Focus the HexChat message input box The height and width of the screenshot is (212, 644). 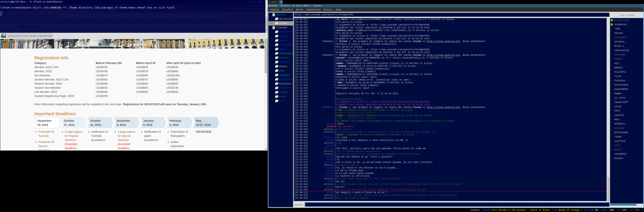click(457, 205)
